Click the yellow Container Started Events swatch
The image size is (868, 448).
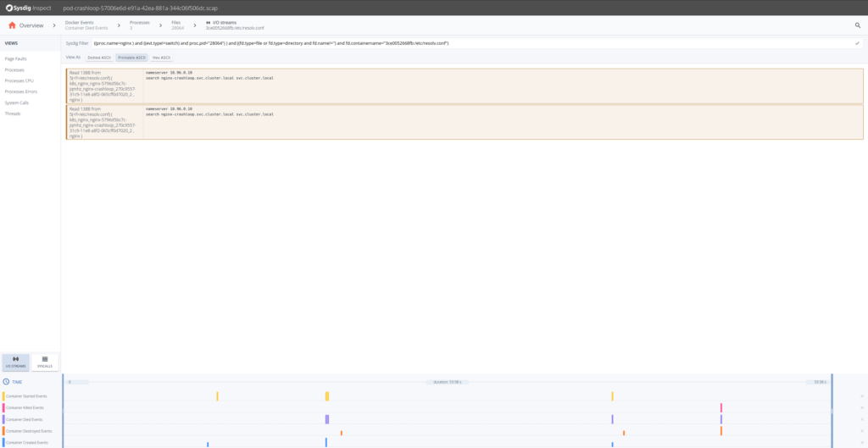[3, 396]
